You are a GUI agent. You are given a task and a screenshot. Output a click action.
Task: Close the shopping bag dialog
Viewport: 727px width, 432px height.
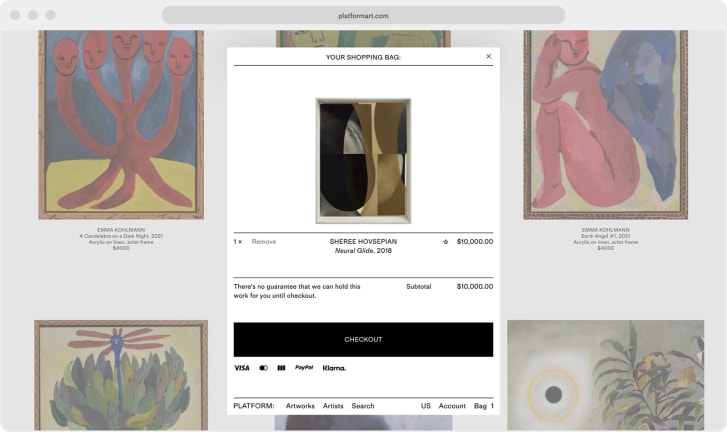click(x=488, y=56)
